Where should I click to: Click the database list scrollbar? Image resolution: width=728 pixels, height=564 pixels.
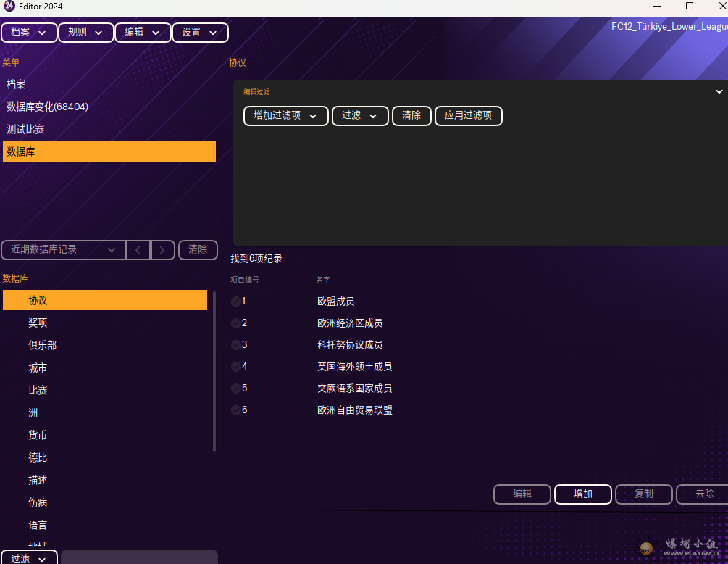click(x=214, y=377)
